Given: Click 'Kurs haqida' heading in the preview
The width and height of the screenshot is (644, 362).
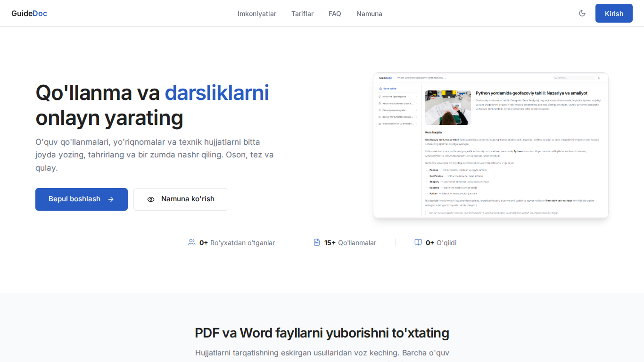Looking at the screenshot, I should [x=433, y=132].
